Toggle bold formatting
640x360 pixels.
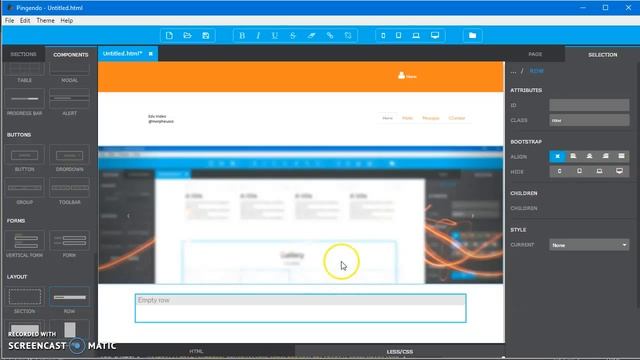[x=242, y=36]
